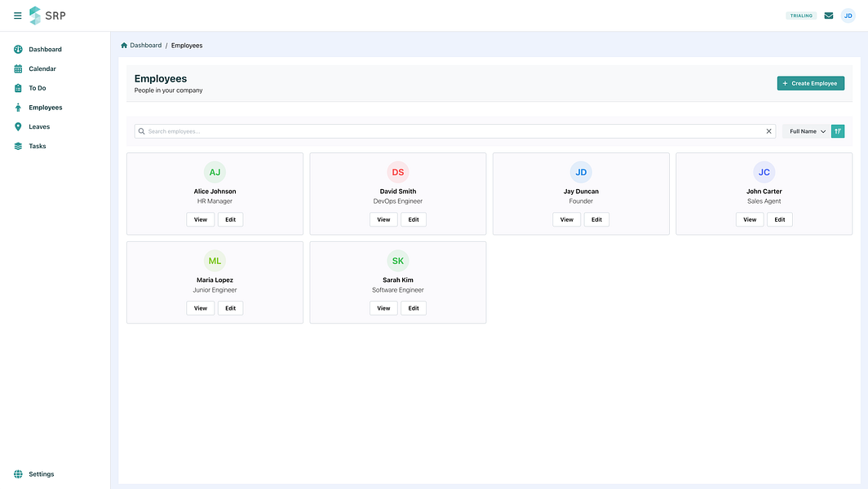Viewport: 868px width, 489px height.
Task: Open Tasks in the sidebar
Action: (x=37, y=146)
